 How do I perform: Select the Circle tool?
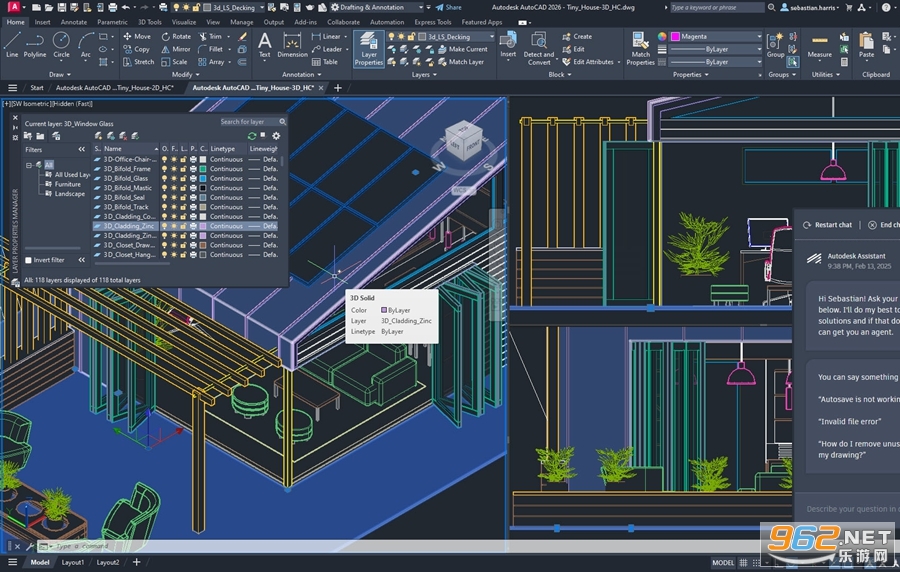tap(61, 45)
